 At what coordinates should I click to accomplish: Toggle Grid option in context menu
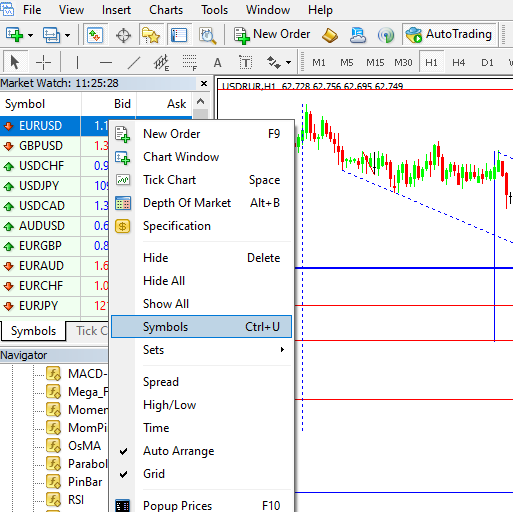[154, 474]
